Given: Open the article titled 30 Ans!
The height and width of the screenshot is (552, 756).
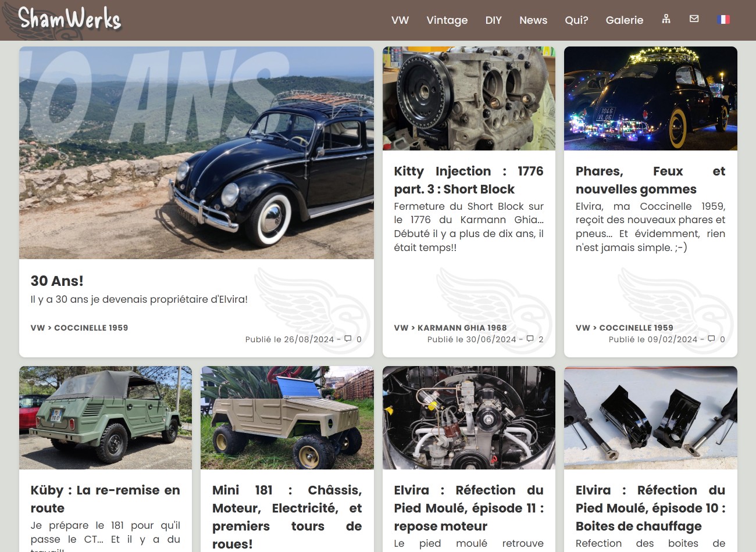Looking at the screenshot, I should point(57,281).
